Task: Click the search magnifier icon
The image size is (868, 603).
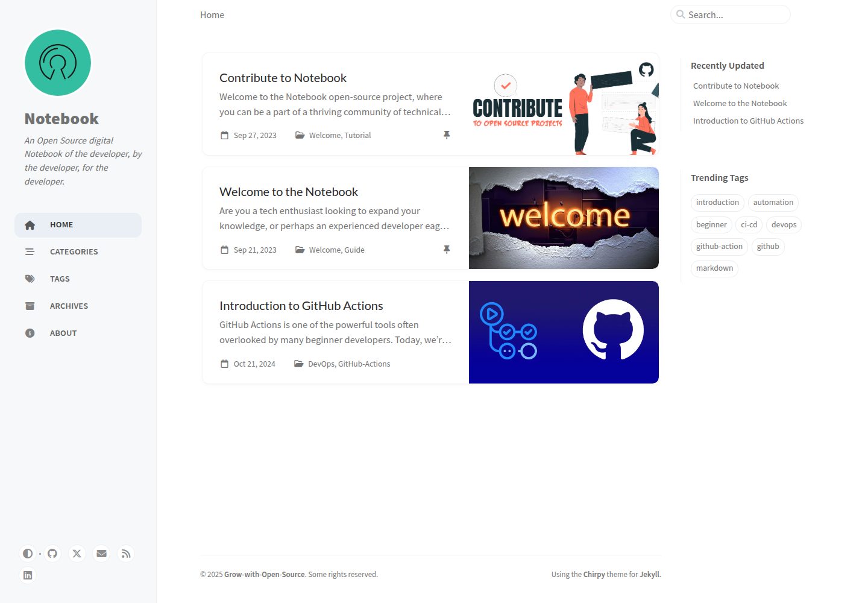Action: point(681,14)
